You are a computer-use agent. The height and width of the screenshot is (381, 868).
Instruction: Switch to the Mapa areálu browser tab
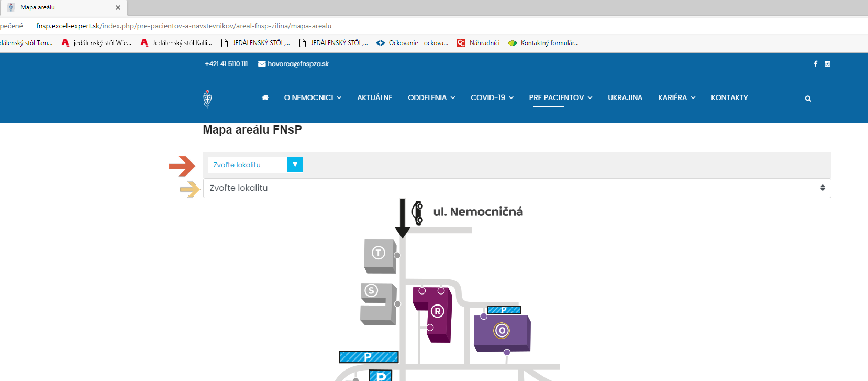[x=63, y=7]
